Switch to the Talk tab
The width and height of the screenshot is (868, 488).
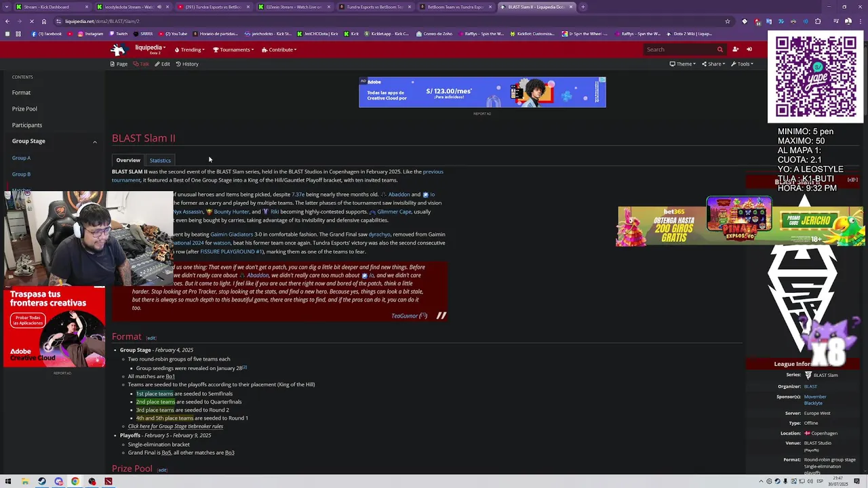click(141, 64)
